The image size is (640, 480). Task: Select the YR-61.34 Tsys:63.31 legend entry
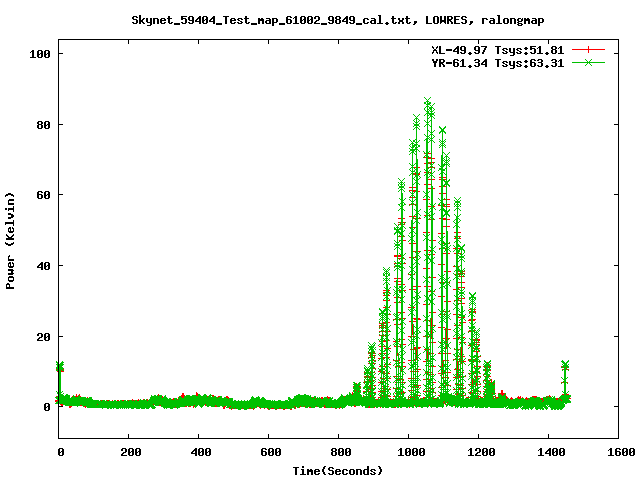click(498, 63)
